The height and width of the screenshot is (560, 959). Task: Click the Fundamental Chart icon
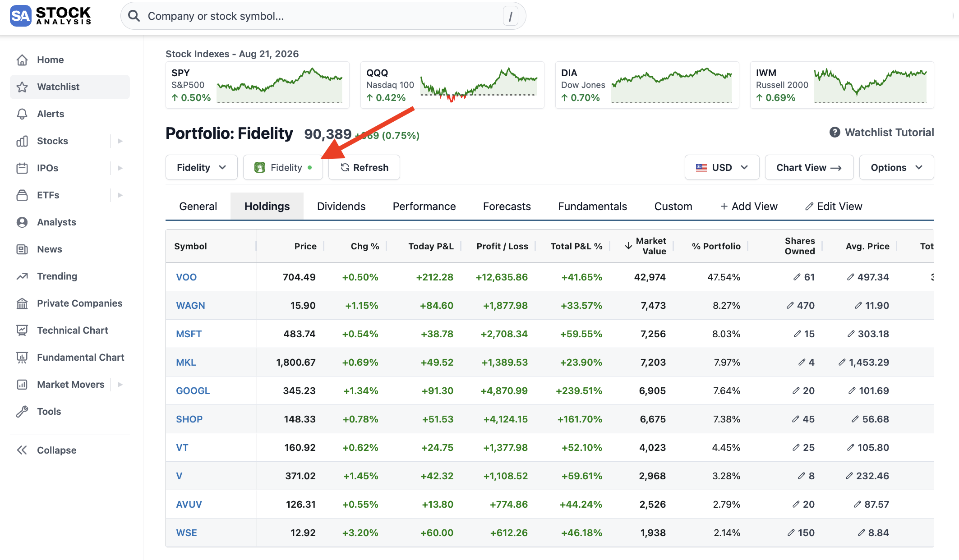[x=22, y=358]
